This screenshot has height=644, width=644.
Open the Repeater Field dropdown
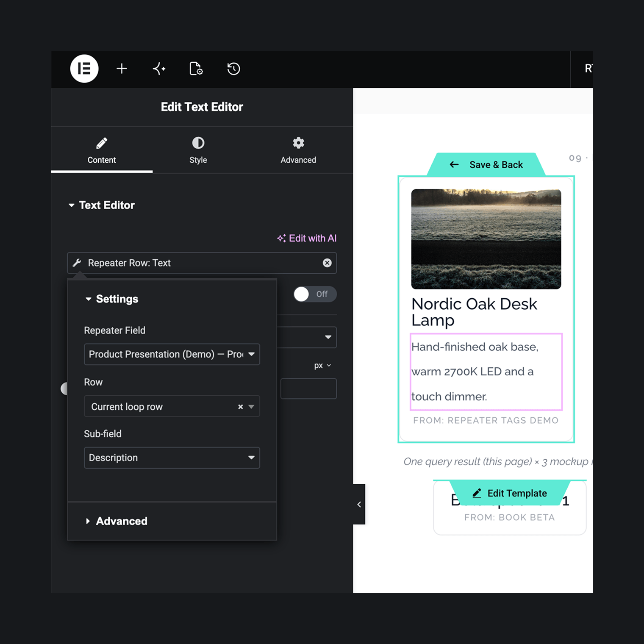coord(172,354)
